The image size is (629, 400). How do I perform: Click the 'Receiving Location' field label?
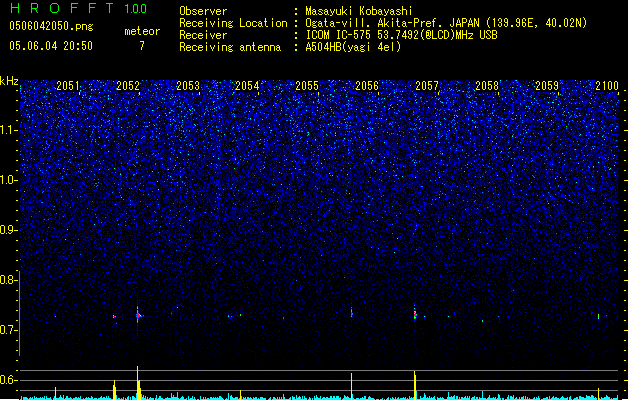(x=233, y=23)
